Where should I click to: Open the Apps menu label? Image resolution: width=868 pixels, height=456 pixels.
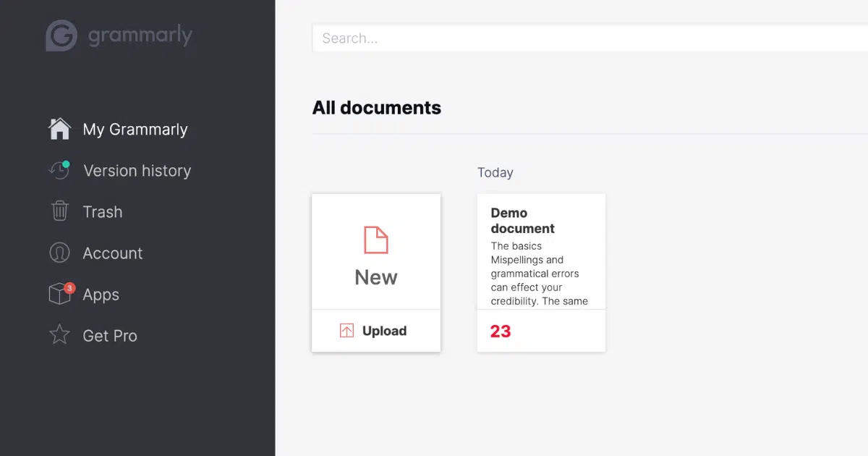(101, 295)
